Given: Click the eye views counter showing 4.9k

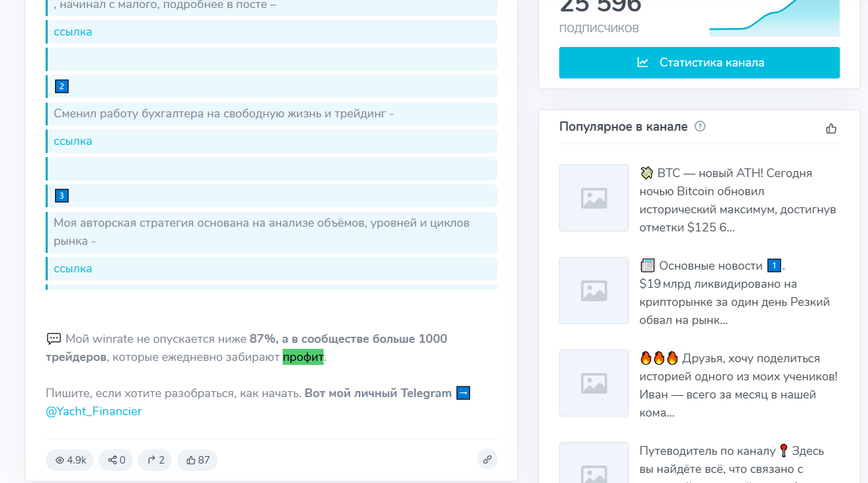Looking at the screenshot, I should coord(70,460).
